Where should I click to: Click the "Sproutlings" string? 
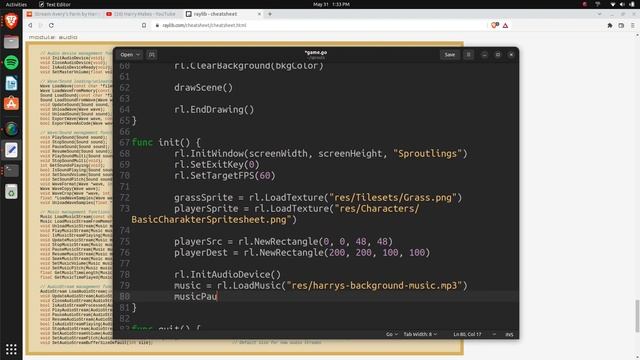(427, 154)
